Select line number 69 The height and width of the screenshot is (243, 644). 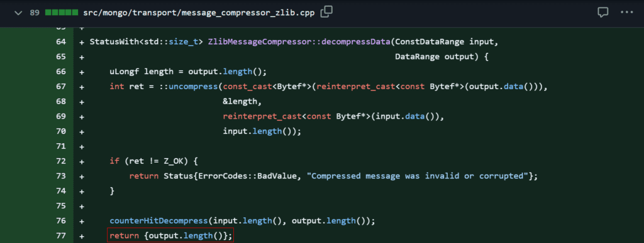click(61, 116)
